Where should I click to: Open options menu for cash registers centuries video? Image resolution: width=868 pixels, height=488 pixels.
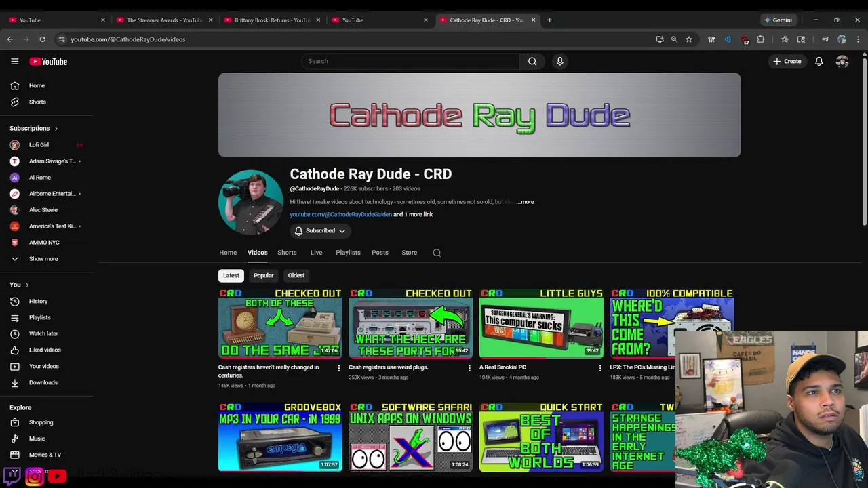tap(339, 368)
